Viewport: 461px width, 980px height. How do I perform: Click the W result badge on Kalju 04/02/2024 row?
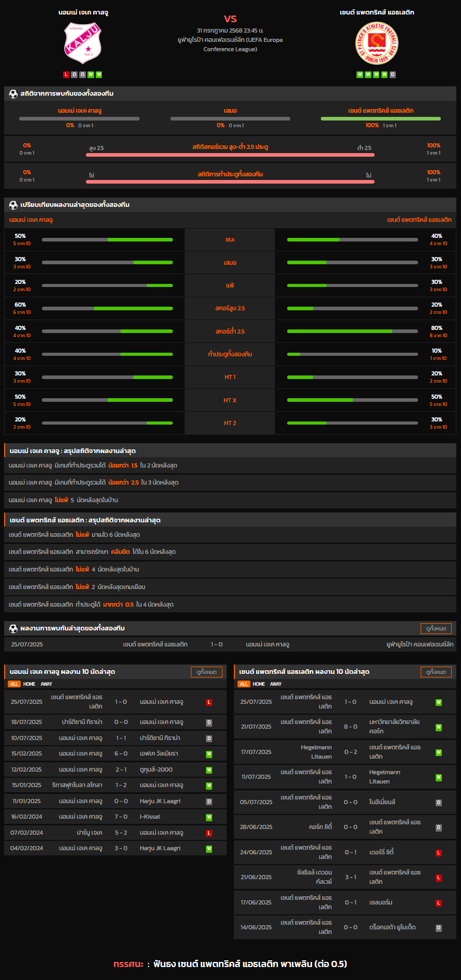[209, 849]
